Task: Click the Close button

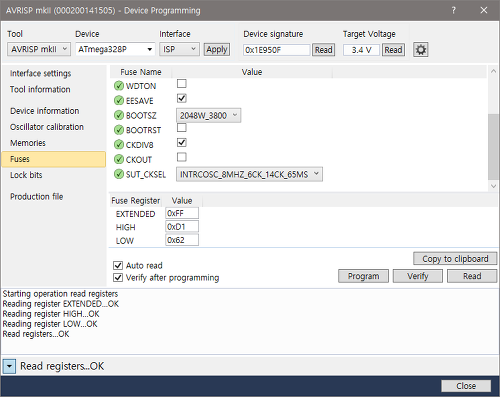Action: [x=466, y=386]
